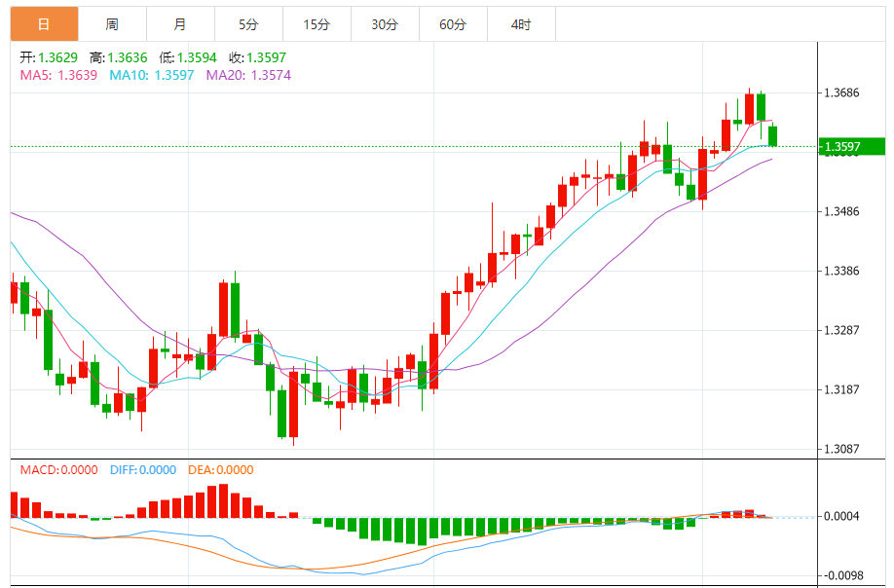Click the low price 低:1.3594
The image size is (894, 588).
click(x=188, y=57)
